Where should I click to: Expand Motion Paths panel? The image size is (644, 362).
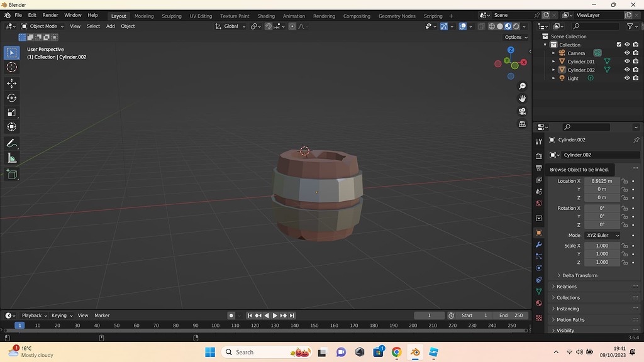point(594,320)
